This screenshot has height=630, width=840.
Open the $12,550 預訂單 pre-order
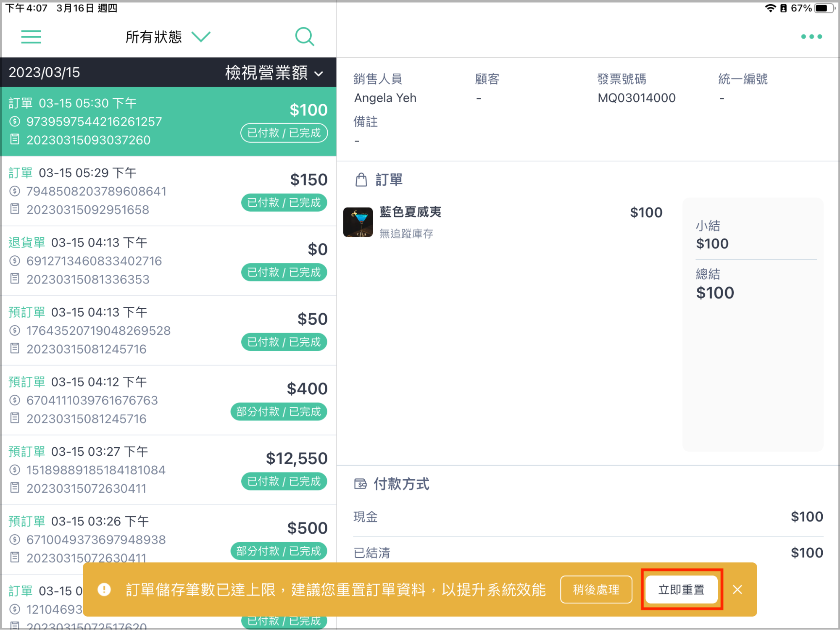(x=169, y=470)
